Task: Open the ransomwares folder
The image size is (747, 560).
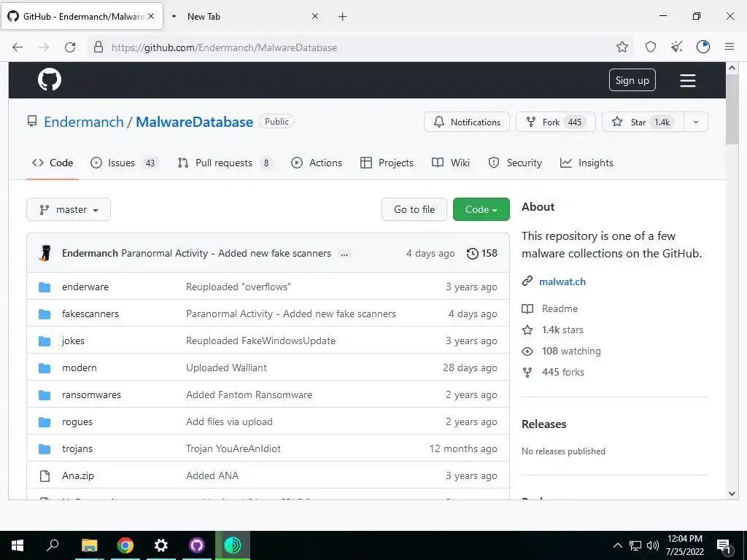Action: 91,394
